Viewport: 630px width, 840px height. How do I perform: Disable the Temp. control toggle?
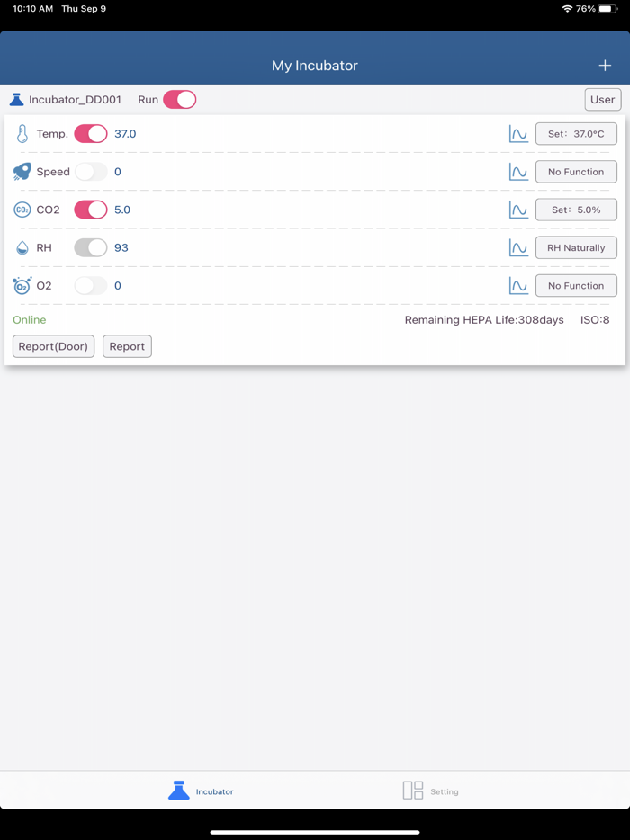click(91, 134)
